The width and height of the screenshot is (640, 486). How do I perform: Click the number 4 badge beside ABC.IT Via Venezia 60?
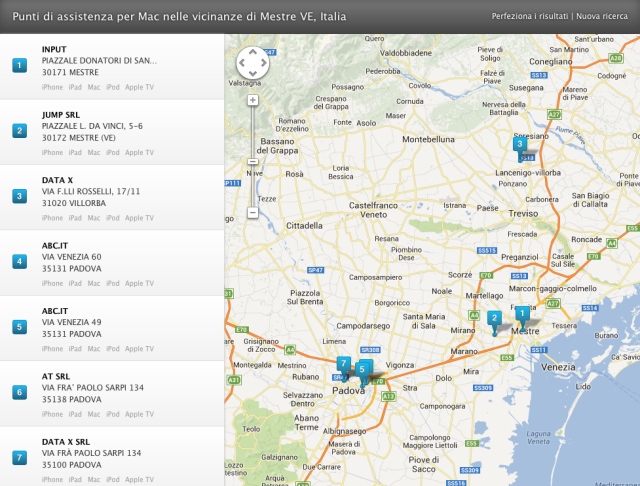click(19, 262)
